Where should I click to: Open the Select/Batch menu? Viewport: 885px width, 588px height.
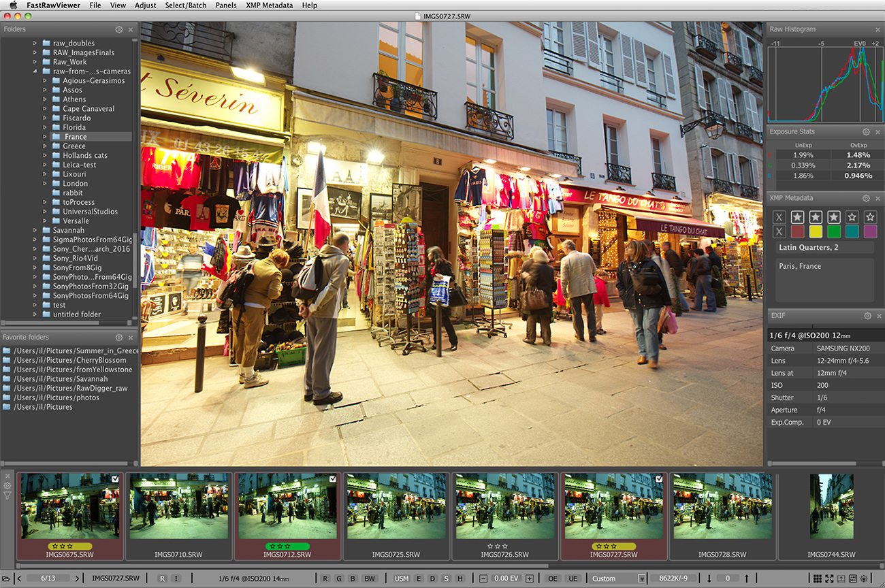click(185, 5)
